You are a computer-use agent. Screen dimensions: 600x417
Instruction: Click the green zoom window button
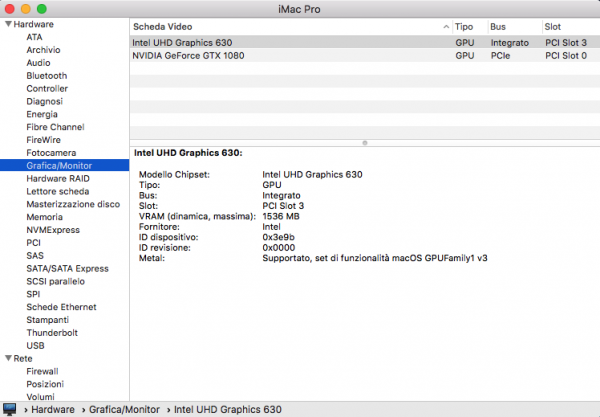[x=42, y=9]
